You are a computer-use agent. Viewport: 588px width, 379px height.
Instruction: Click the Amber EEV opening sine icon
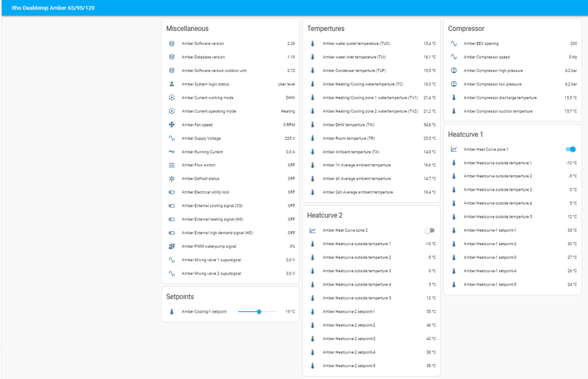pyautogui.click(x=453, y=43)
